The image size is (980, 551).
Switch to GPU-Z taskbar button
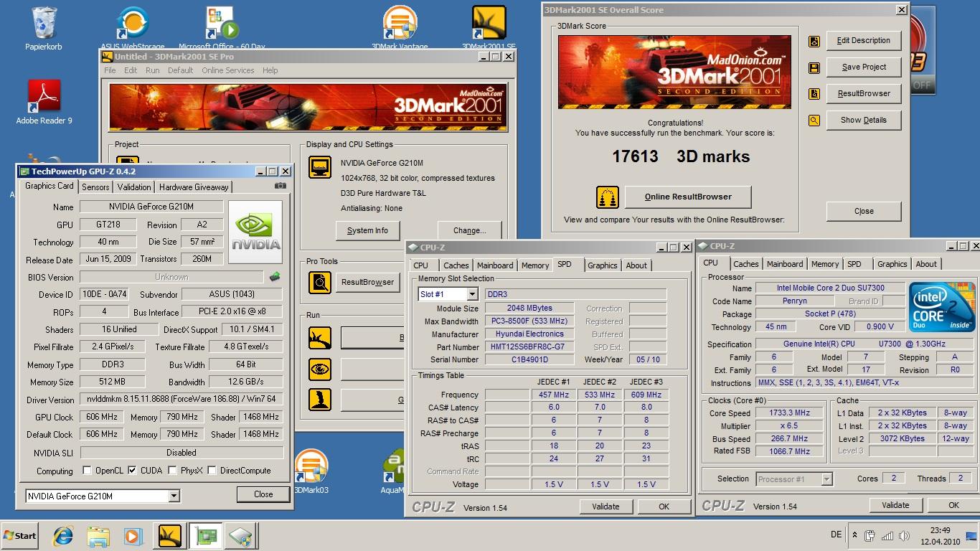[207, 535]
